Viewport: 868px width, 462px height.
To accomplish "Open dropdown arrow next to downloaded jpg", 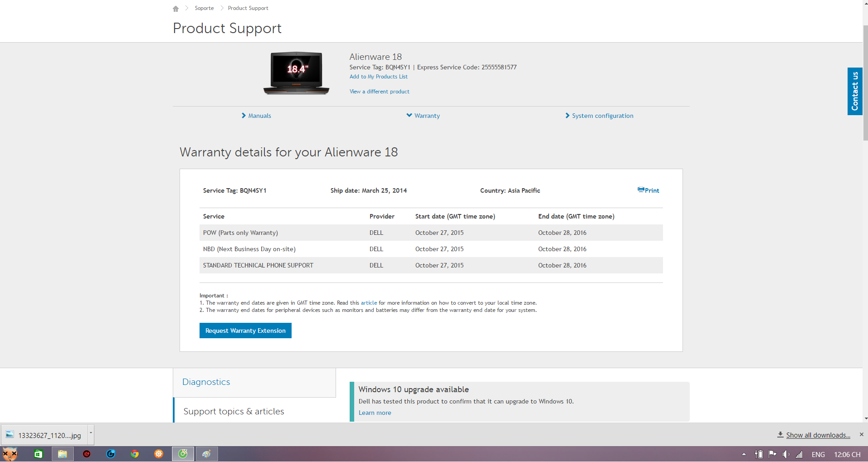I will click(x=91, y=433).
